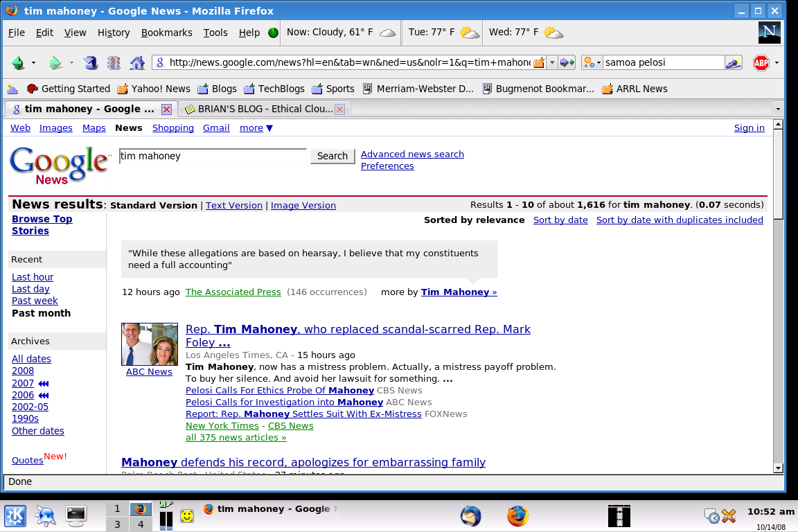Click the tim mahoney taskbar window entry

point(269,509)
